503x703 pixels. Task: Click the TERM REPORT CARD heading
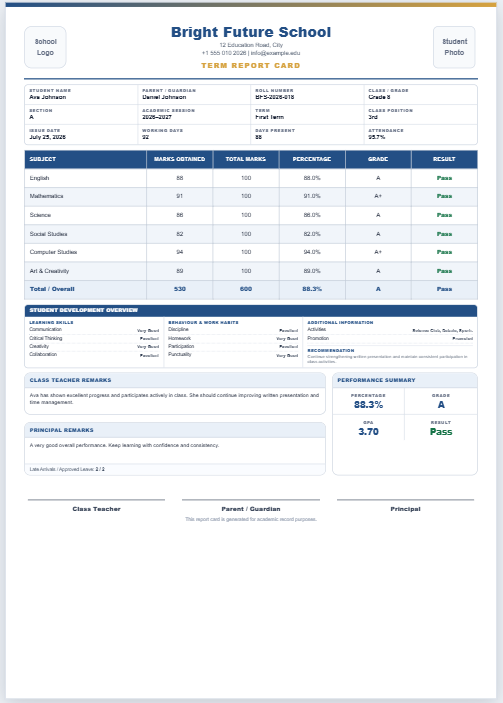251,65
